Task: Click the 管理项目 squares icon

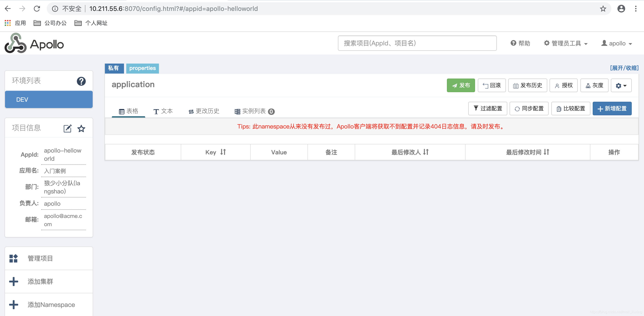Action: coord(13,258)
